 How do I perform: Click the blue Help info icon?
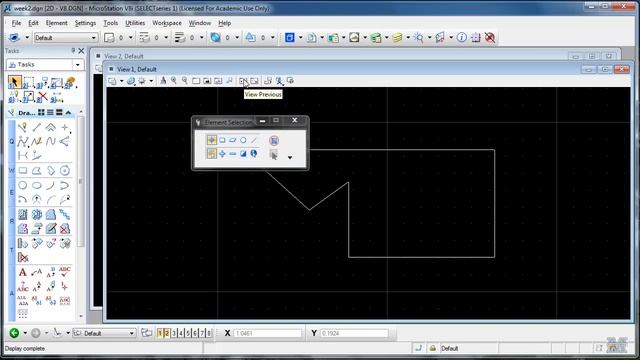pyautogui.click(x=462, y=38)
